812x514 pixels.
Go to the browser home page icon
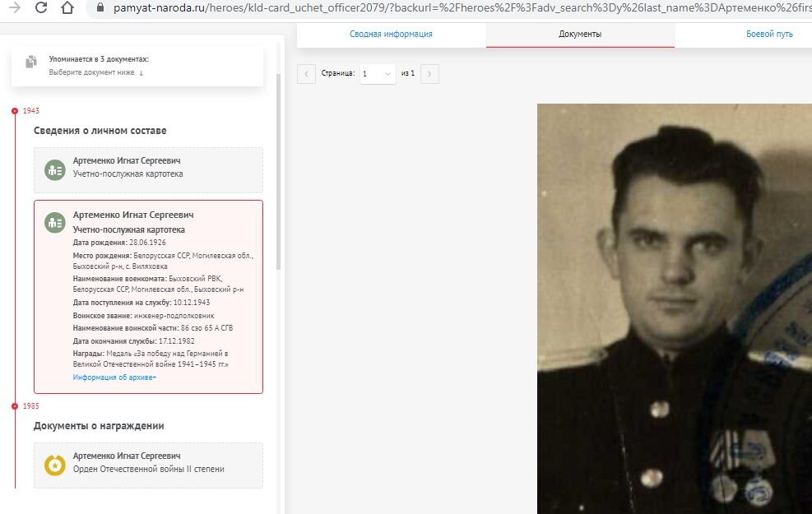[67, 7]
